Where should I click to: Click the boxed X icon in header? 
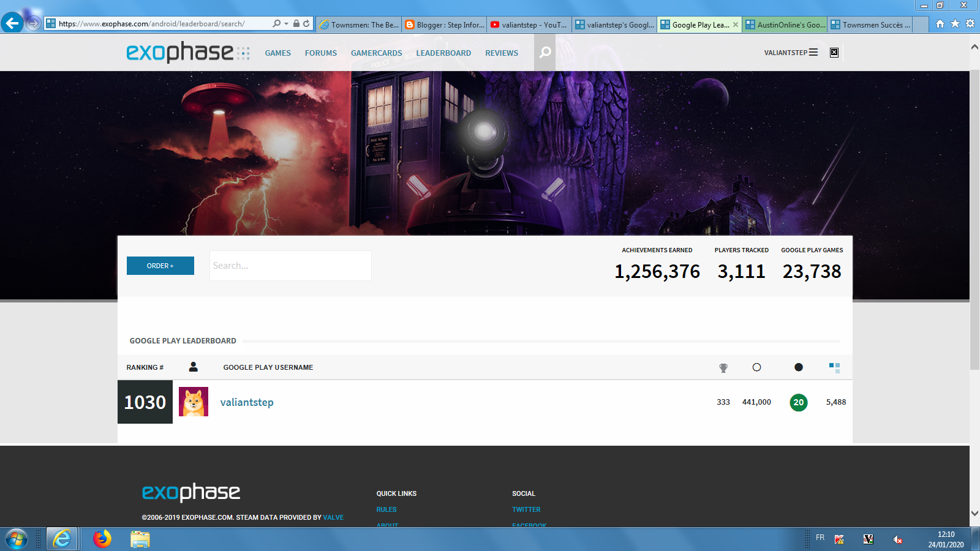point(834,53)
